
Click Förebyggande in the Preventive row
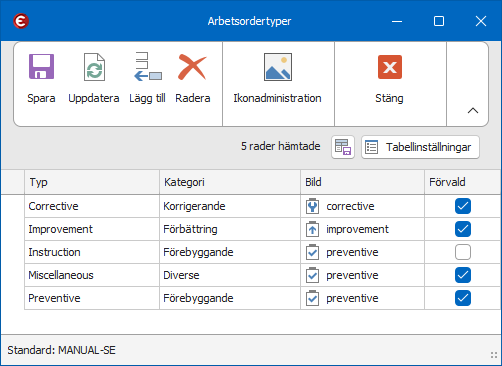230,298
